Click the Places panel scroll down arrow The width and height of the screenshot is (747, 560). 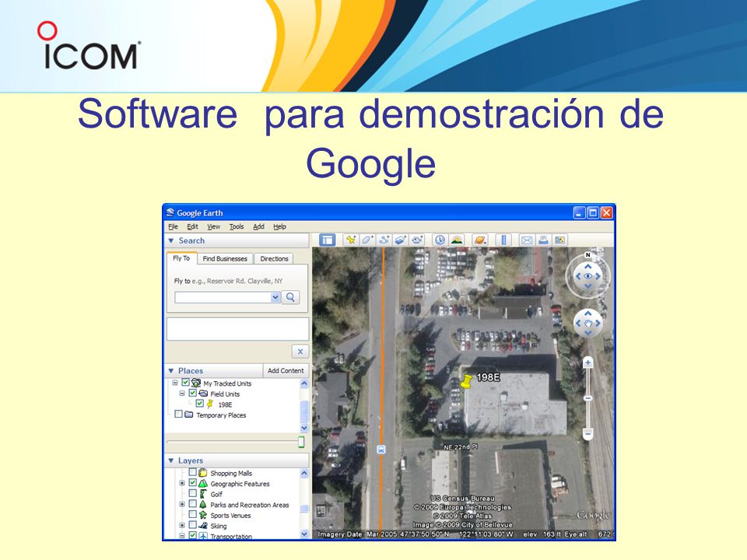pyautogui.click(x=304, y=428)
